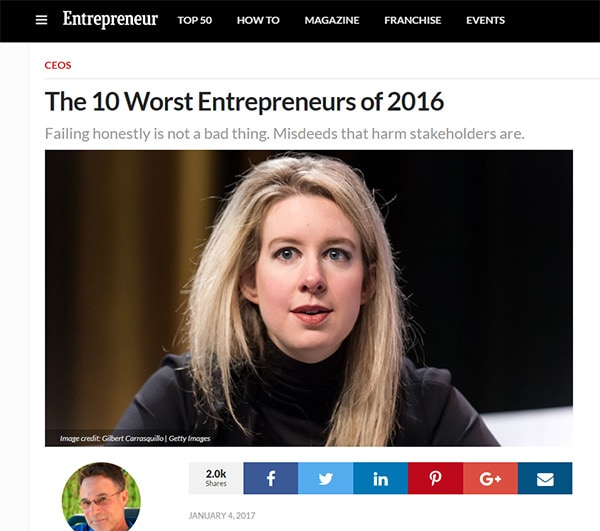
Task: Share article on Twitter
Action: click(326, 478)
